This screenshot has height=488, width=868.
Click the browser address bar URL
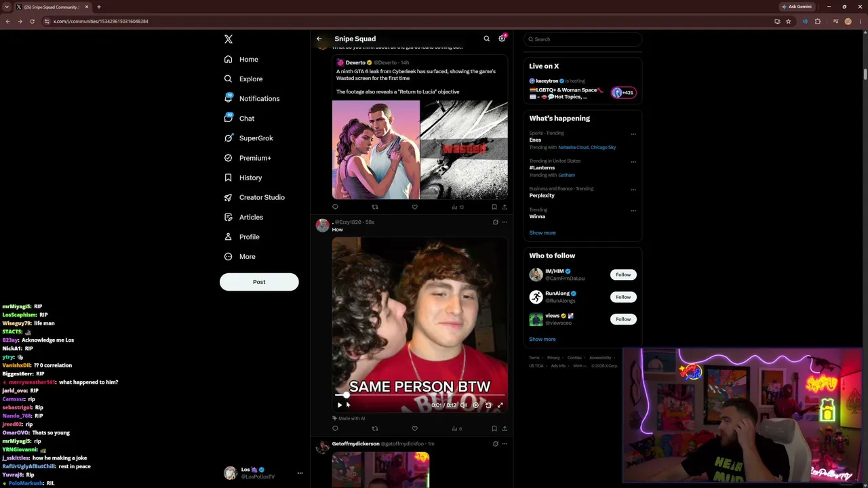tap(101, 21)
